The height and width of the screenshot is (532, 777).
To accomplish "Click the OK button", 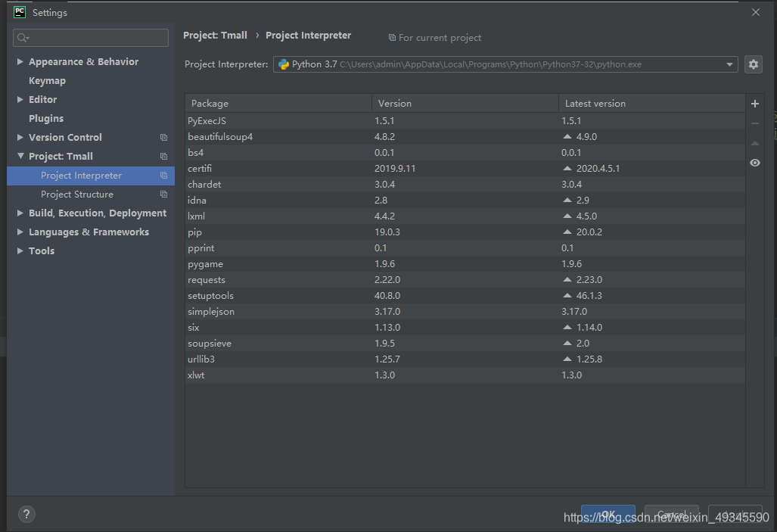I will [608, 515].
